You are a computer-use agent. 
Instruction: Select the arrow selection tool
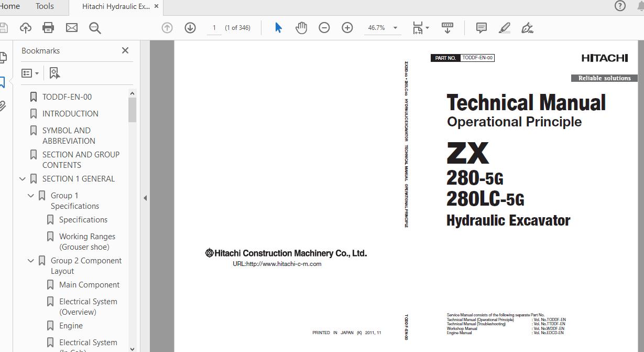coord(278,28)
